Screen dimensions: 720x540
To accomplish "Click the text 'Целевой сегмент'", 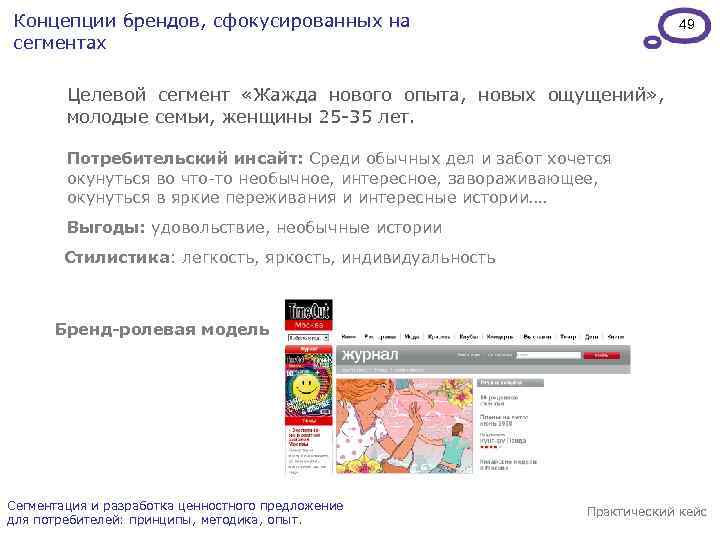I will 148,95.
